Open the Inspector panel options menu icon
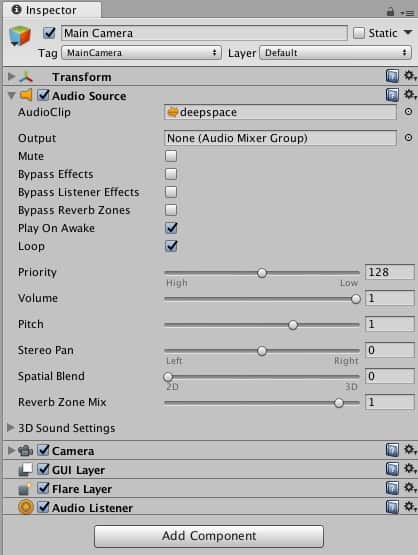The width and height of the screenshot is (418, 555). 407,13
